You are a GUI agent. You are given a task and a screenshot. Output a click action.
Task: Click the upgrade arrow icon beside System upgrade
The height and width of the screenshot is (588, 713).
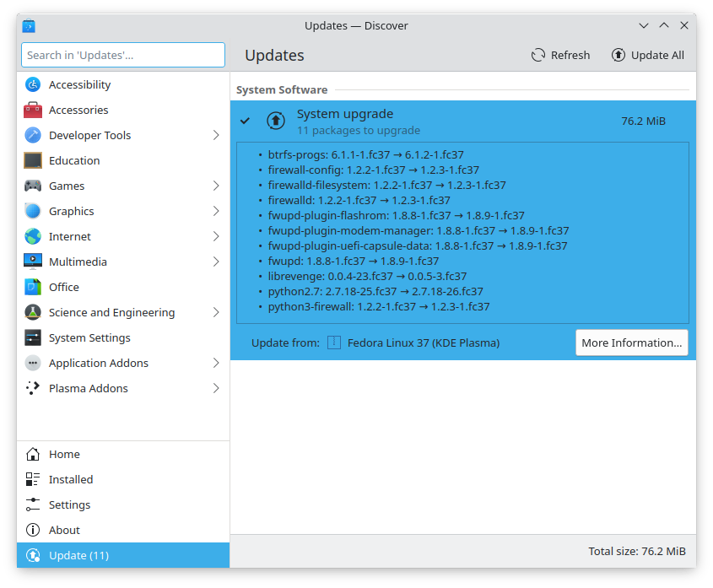[276, 121]
